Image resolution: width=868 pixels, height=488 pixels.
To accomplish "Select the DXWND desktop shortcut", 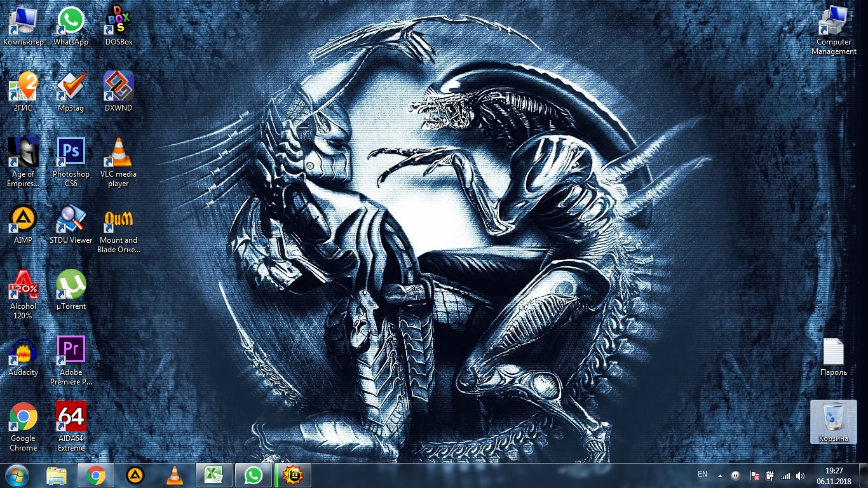I will 119,92.
